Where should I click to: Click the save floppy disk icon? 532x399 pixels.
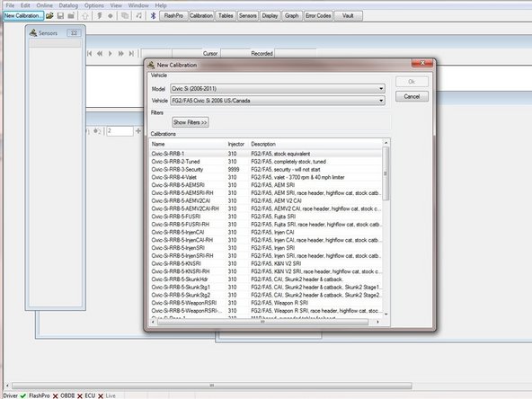click(x=60, y=16)
